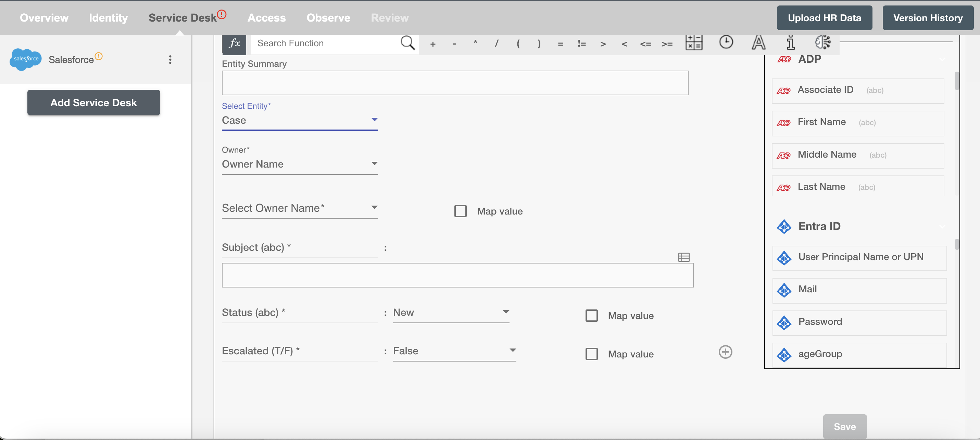Insert the minus operator
This screenshot has height=440, width=980.
tap(454, 44)
